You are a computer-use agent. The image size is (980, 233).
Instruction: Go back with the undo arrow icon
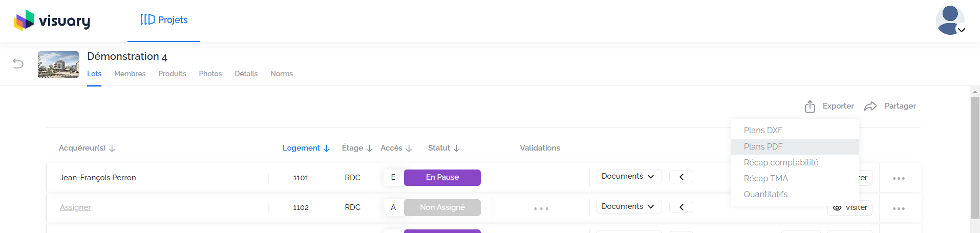[x=18, y=63]
